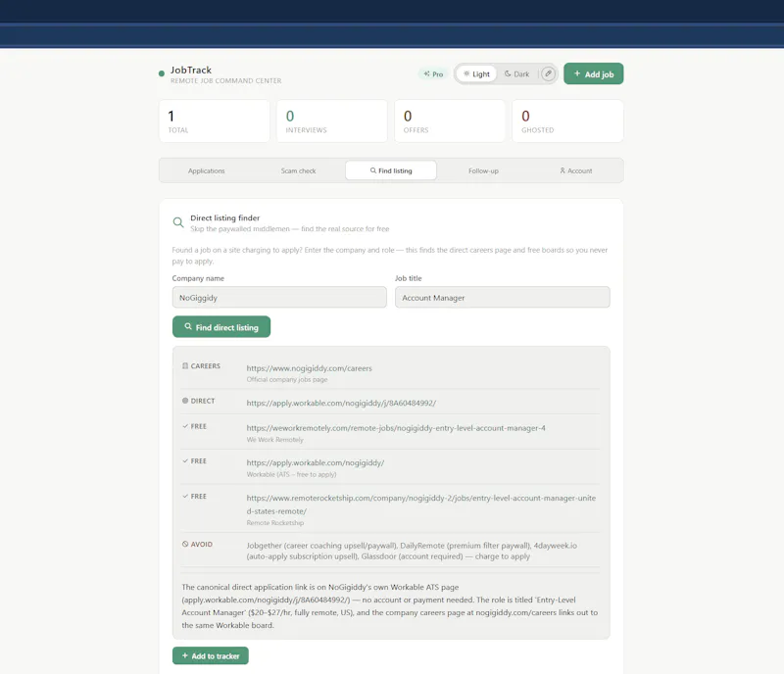This screenshot has width=784, height=674.
Task: Click the checkmark beside We Work Remotely FREE row
Action: (185, 426)
